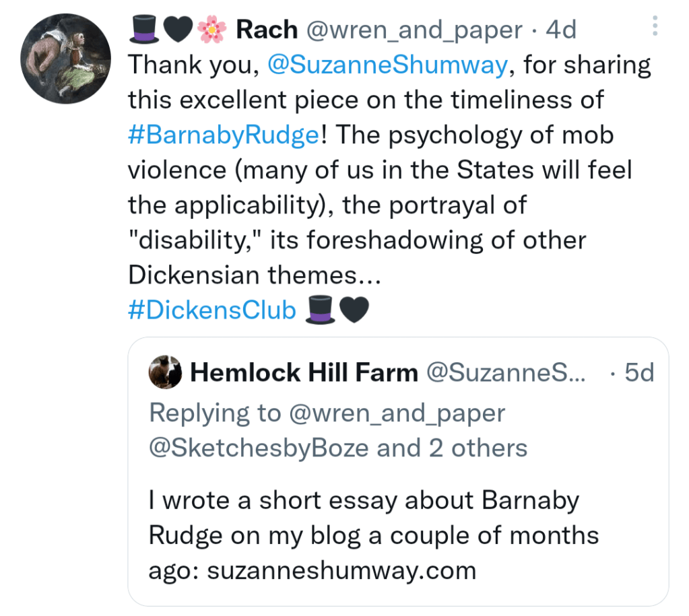Click the purple top hat emoji before Rach
This screenshot has width=689, height=616.
(x=143, y=30)
